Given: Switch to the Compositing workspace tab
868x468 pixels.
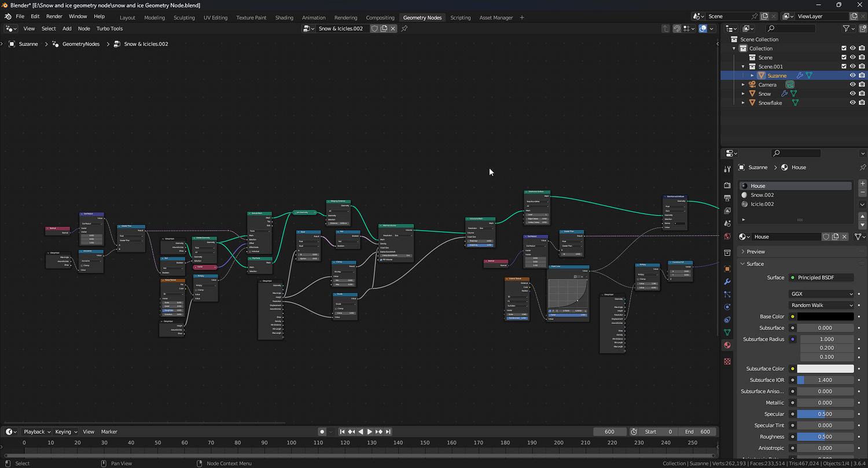Looking at the screenshot, I should tap(380, 17).
